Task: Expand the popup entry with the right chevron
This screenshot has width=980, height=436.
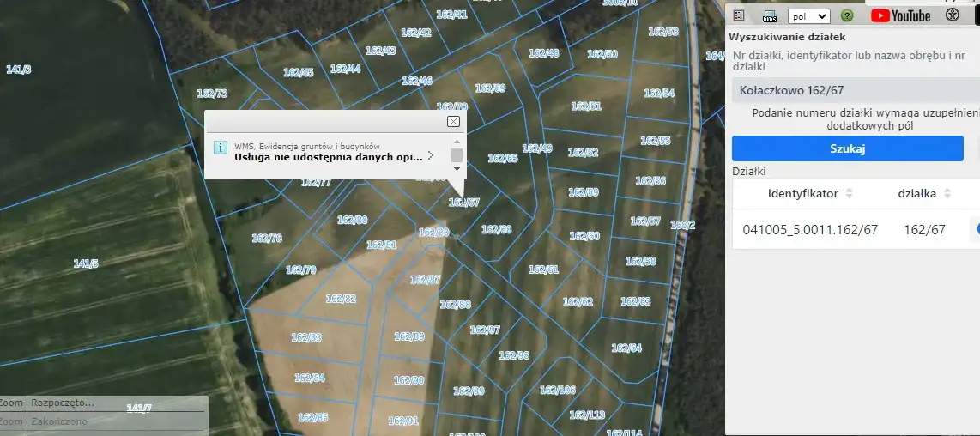Action: (x=431, y=156)
